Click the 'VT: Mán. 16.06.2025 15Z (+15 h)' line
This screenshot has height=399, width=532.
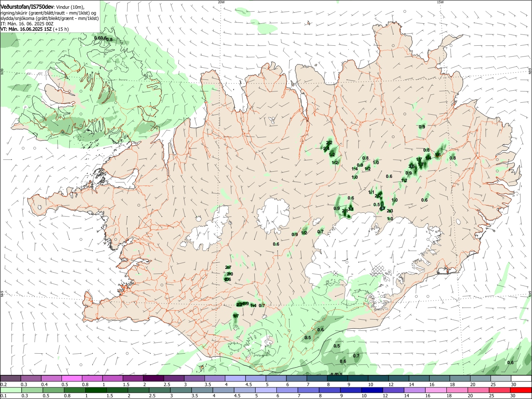tap(34, 29)
